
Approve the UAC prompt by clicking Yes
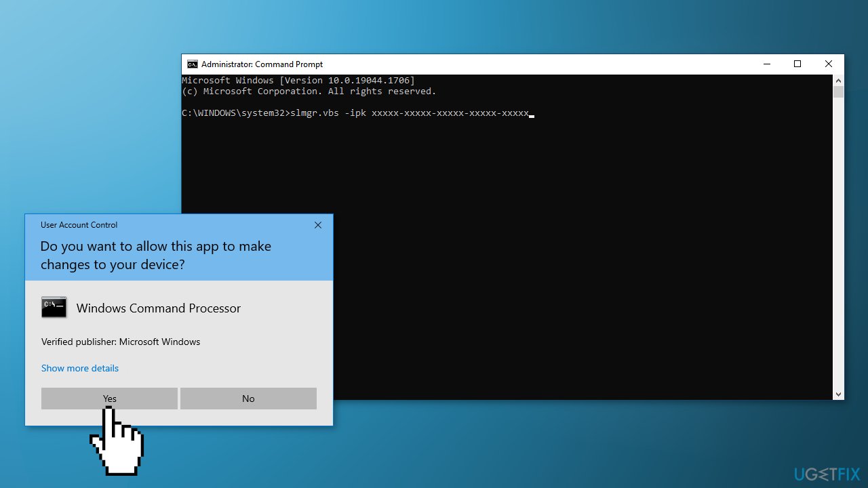[109, 398]
